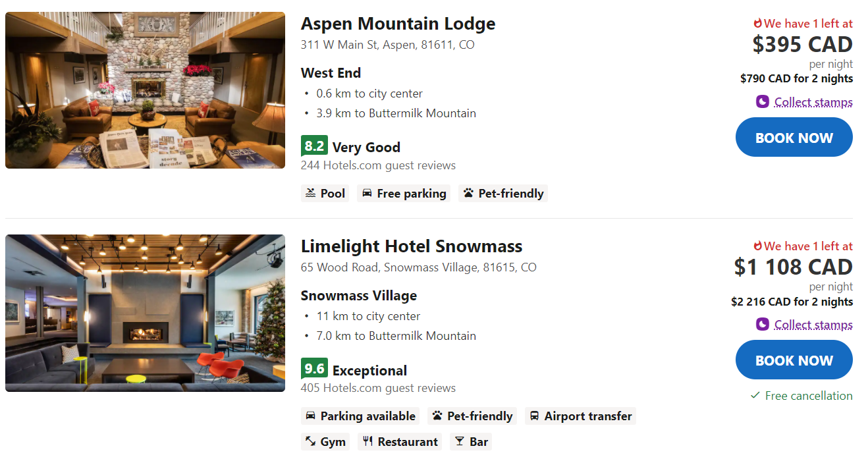This screenshot has height=465, width=868.
Task: Book Aspen Mountain Lodge now
Action: (794, 138)
